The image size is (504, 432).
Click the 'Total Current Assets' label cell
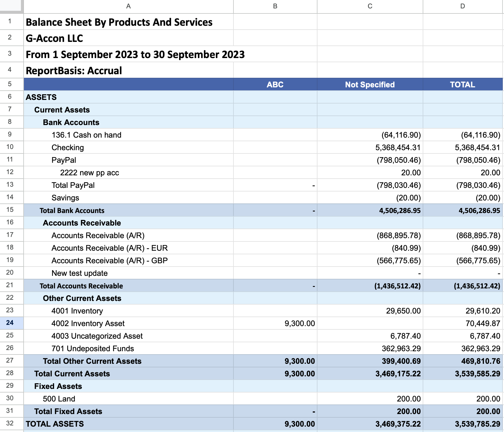click(129, 373)
